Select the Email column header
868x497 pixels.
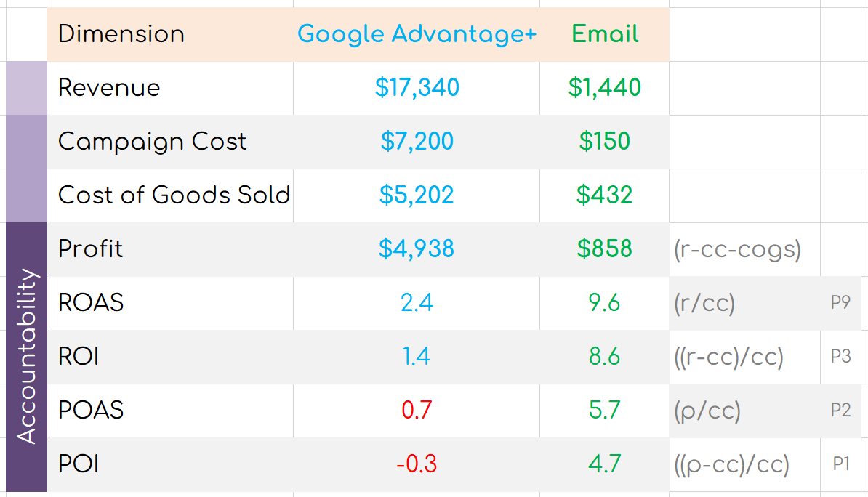pos(605,34)
